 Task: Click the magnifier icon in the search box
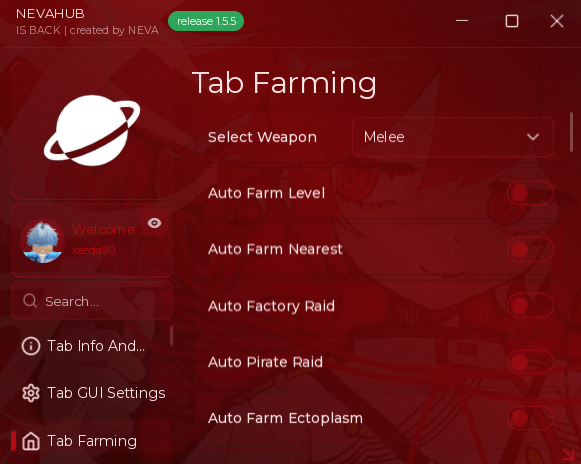pyautogui.click(x=30, y=301)
